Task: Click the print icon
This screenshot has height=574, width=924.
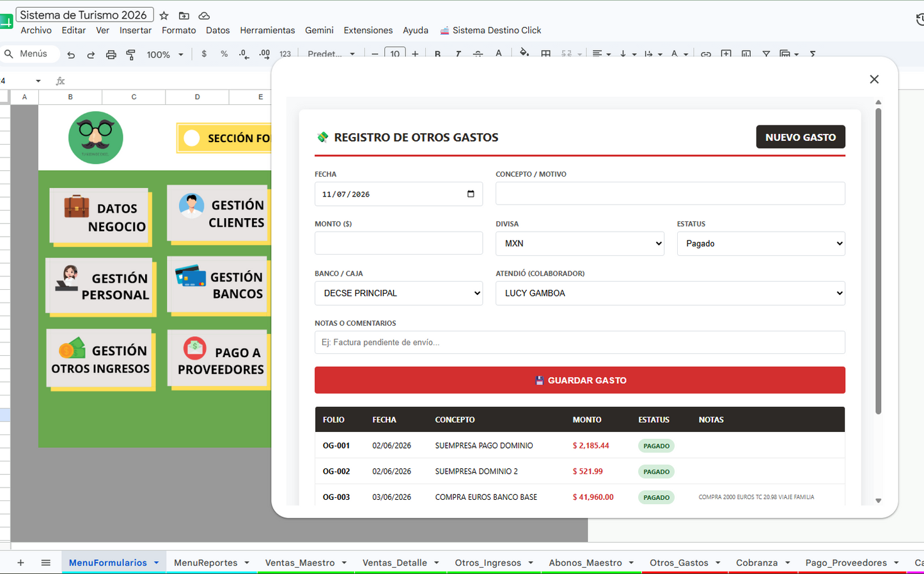Action: pyautogui.click(x=111, y=55)
